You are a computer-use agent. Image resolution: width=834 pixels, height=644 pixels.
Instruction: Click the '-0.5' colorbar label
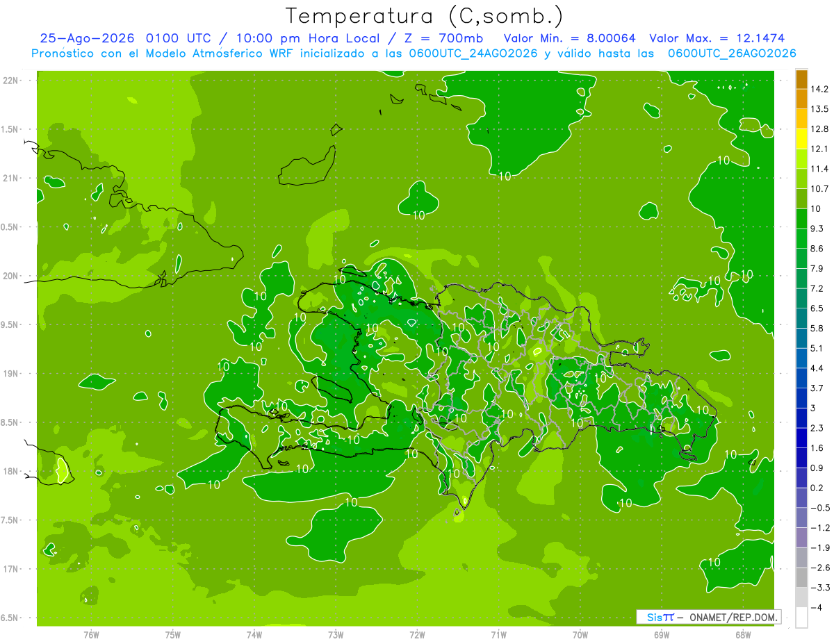819,508
